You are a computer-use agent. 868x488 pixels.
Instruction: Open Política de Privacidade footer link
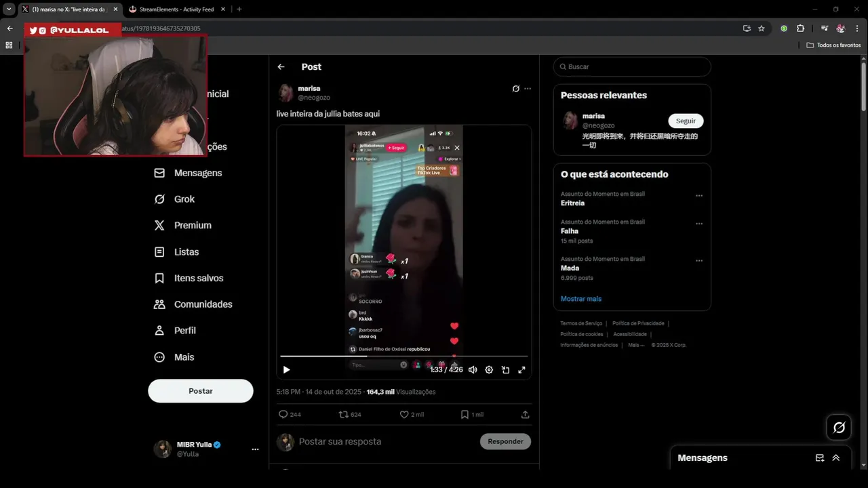point(638,323)
